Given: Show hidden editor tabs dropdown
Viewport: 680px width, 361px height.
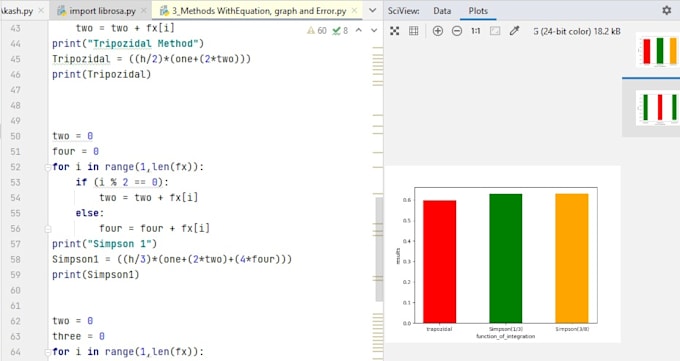Looking at the screenshot, I should point(373,10).
